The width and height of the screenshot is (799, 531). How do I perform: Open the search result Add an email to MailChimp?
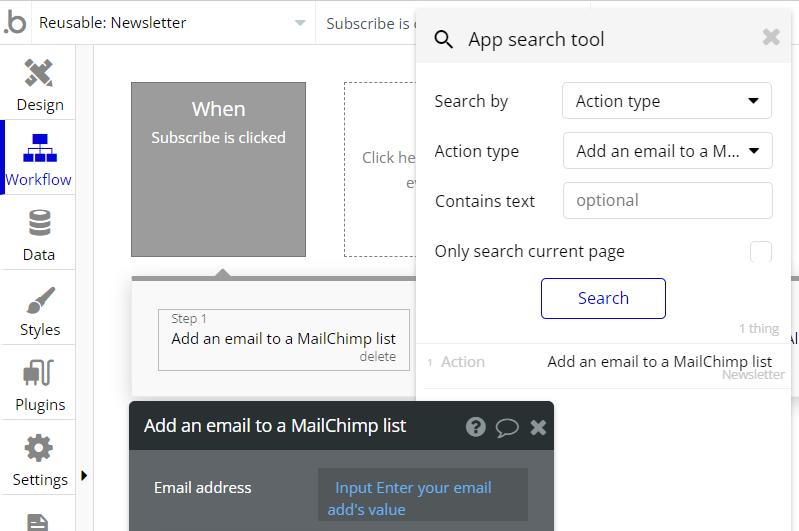[606, 366]
